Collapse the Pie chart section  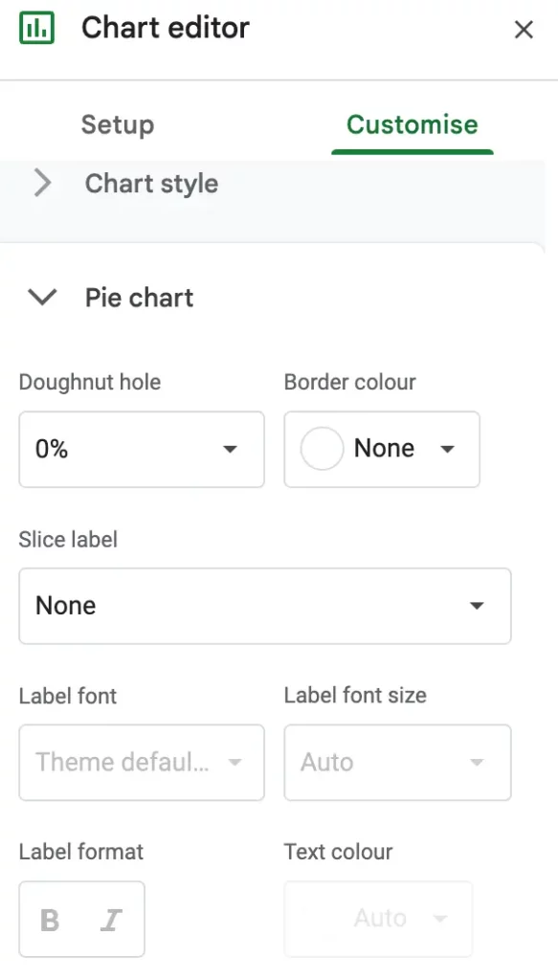(42, 298)
